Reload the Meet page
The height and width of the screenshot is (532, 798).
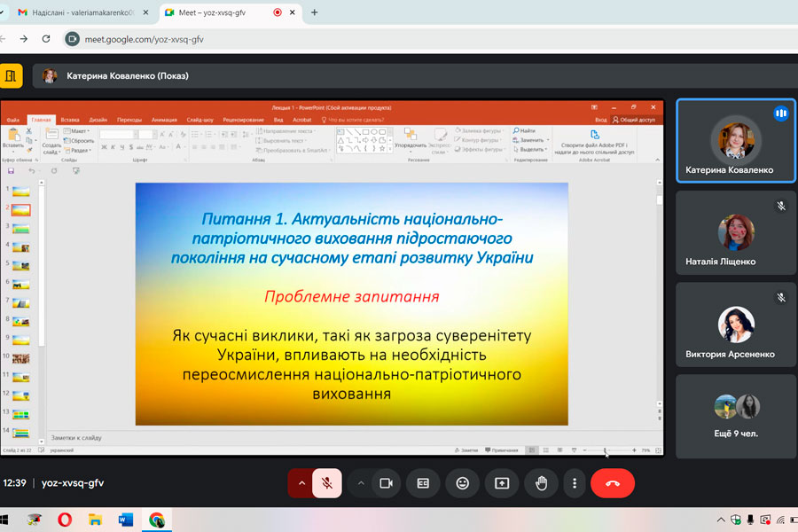pyautogui.click(x=46, y=39)
